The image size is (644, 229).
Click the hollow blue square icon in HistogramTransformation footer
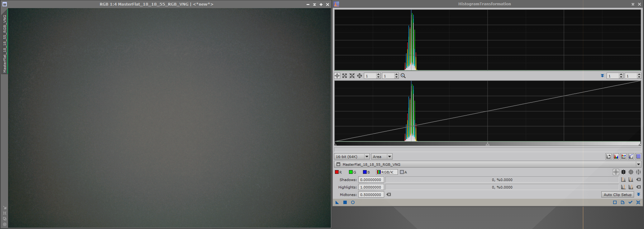click(615, 202)
